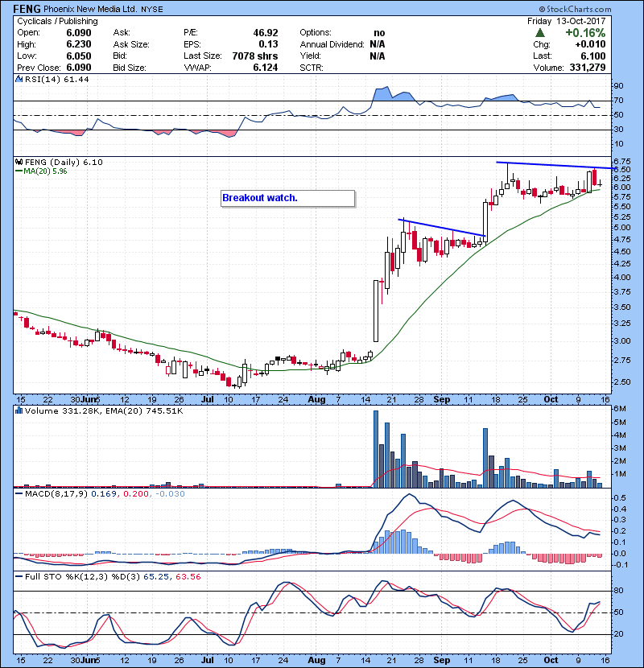Click the P/E value 46.92
Screen dimensions: 644x668
pyautogui.click(x=266, y=33)
